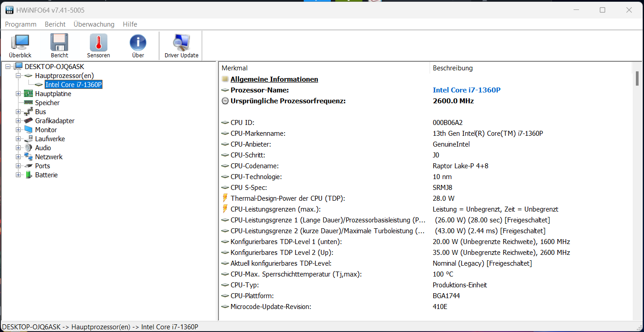644x332 pixels.
Task: Open the Sensoren thermometer icon
Action: coord(98,46)
